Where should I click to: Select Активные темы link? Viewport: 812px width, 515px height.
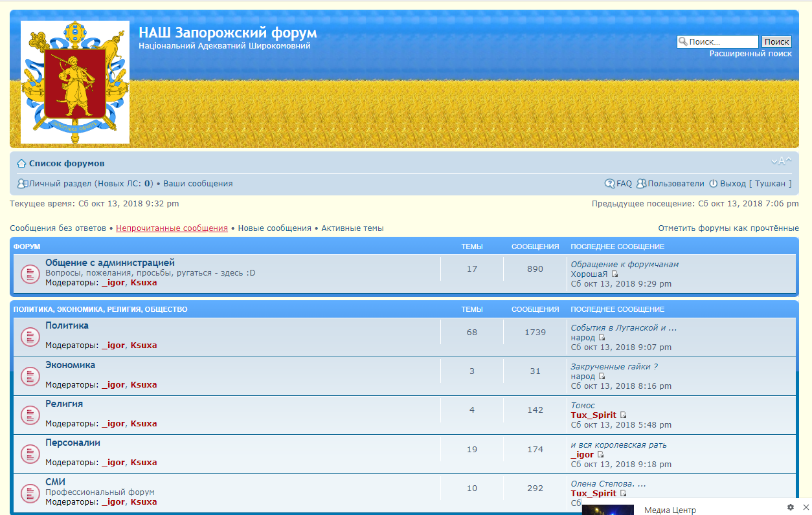[352, 228]
